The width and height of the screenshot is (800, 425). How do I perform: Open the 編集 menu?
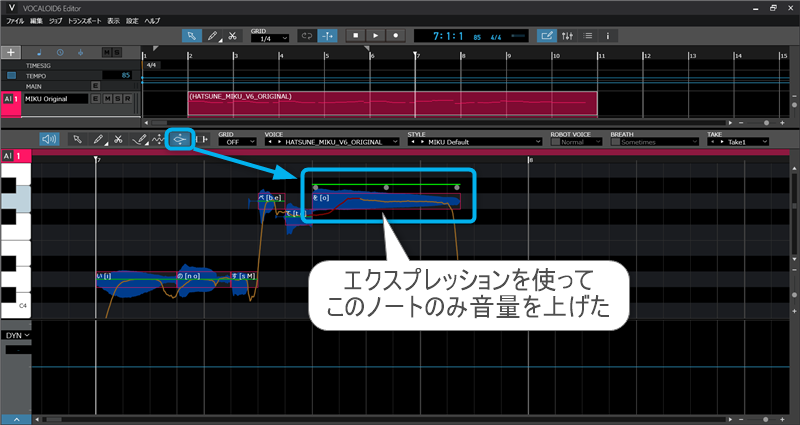pos(36,21)
